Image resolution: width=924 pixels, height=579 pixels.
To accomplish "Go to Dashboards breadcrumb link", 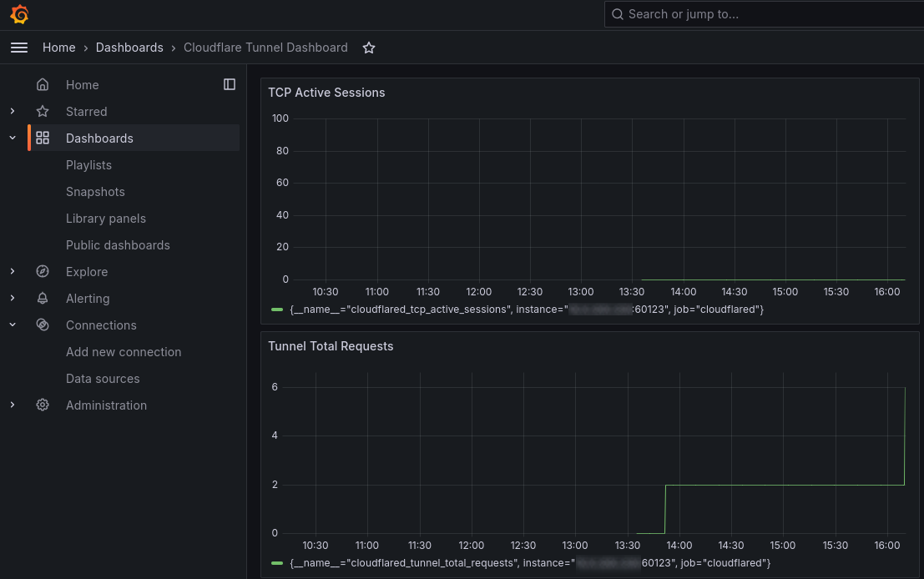I will click(129, 48).
